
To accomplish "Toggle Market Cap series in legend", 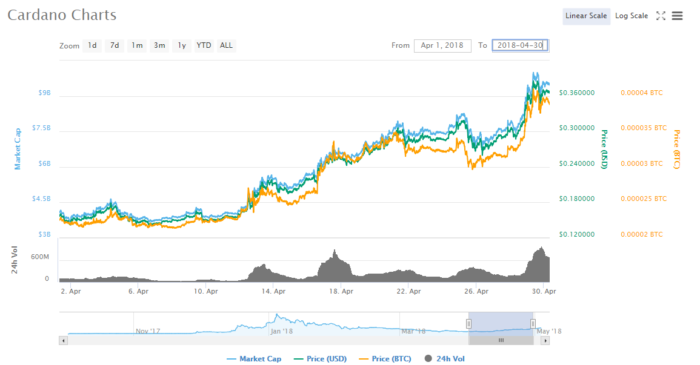I will [x=254, y=359].
